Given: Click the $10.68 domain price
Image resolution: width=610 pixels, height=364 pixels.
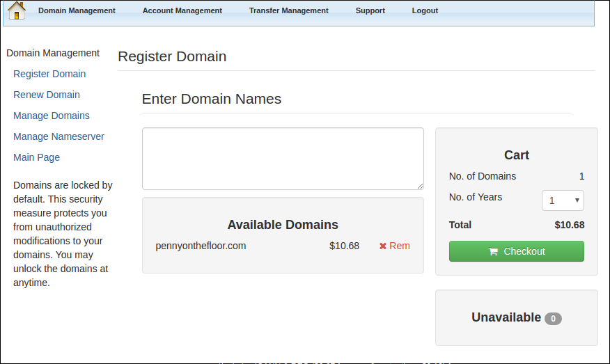Looking at the screenshot, I should coord(344,246).
